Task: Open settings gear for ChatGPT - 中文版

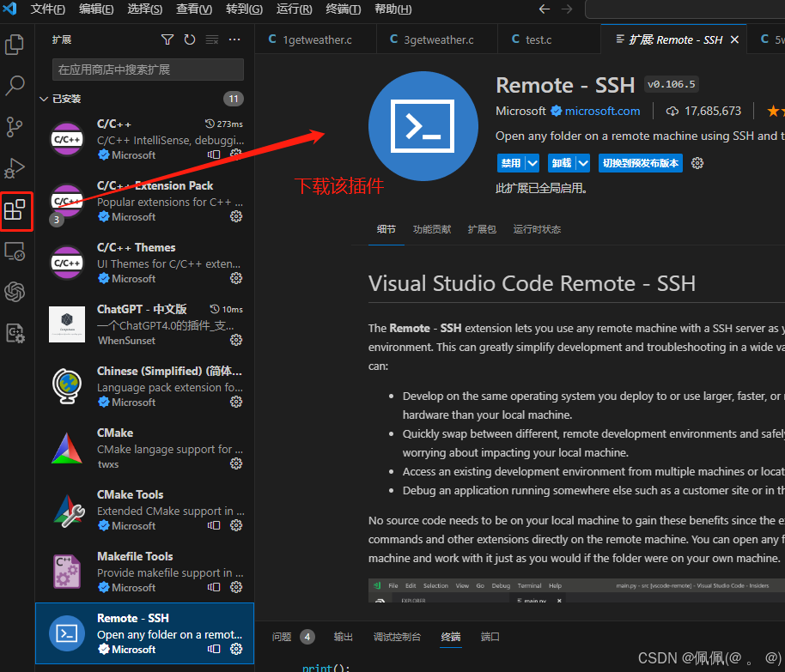Action: (236, 340)
